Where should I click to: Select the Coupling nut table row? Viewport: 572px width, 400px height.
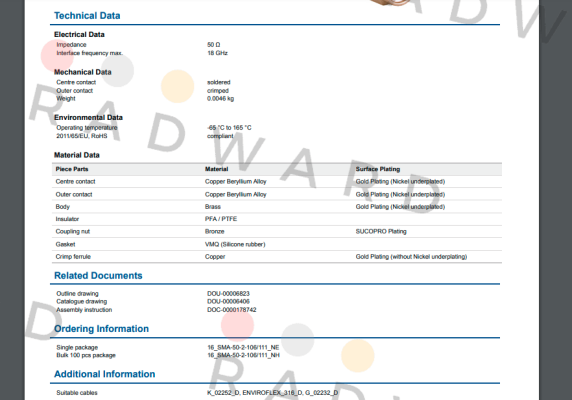coord(277,232)
